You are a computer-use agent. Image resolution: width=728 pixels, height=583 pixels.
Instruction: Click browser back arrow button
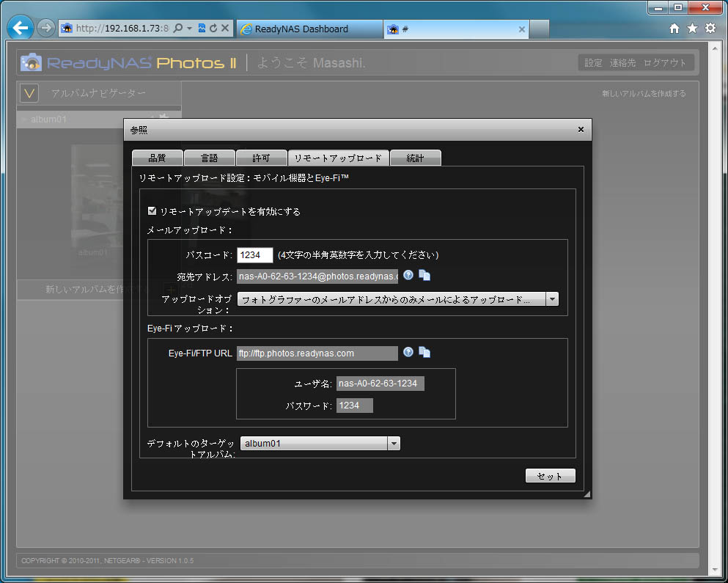21,29
